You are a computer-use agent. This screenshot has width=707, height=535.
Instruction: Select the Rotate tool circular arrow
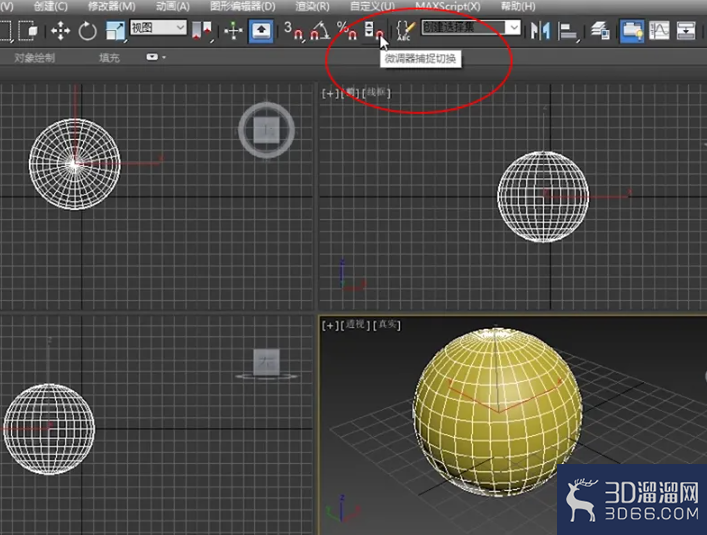tap(87, 31)
